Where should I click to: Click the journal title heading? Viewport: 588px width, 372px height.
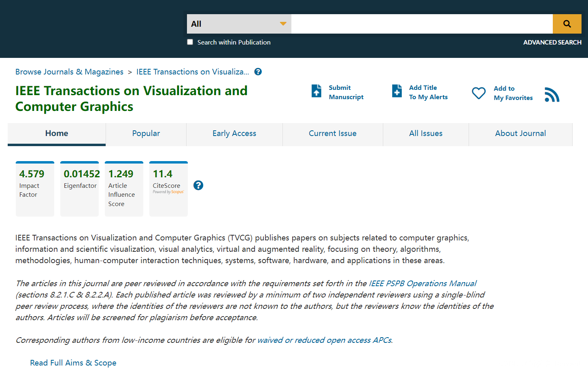[131, 98]
